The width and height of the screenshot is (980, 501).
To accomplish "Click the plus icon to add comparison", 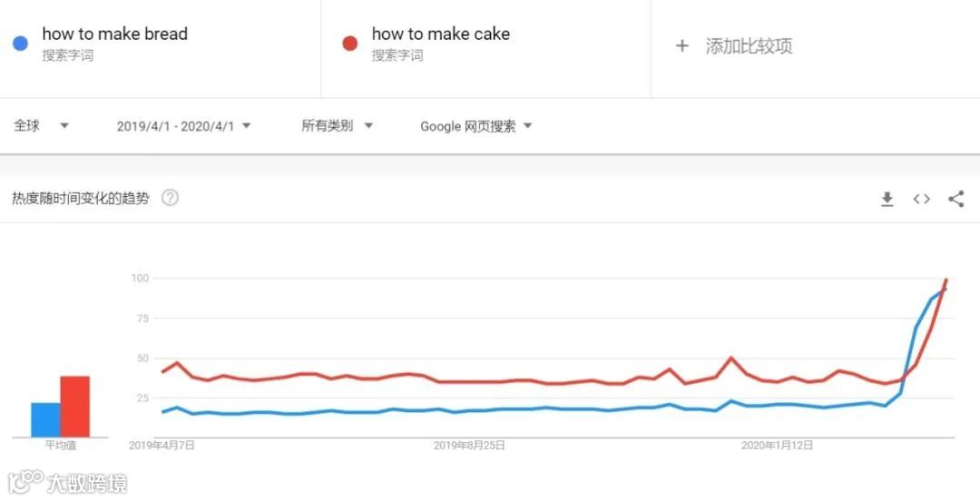I will point(682,45).
